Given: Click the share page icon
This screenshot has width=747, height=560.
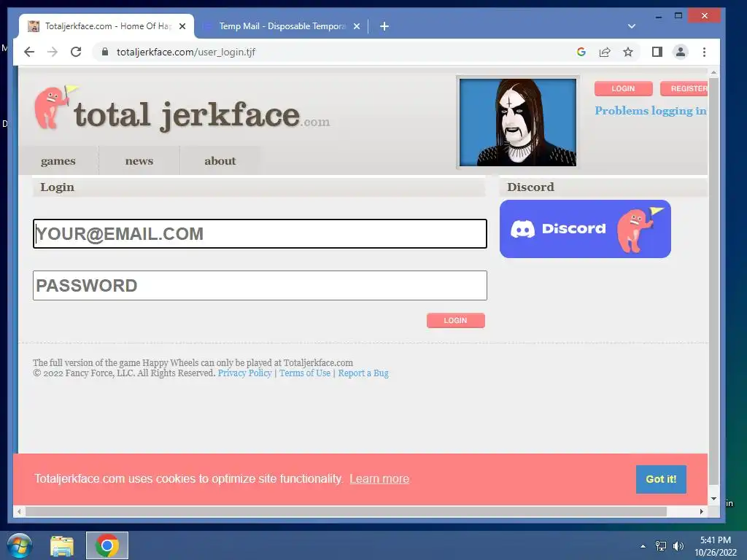Looking at the screenshot, I should (605, 52).
